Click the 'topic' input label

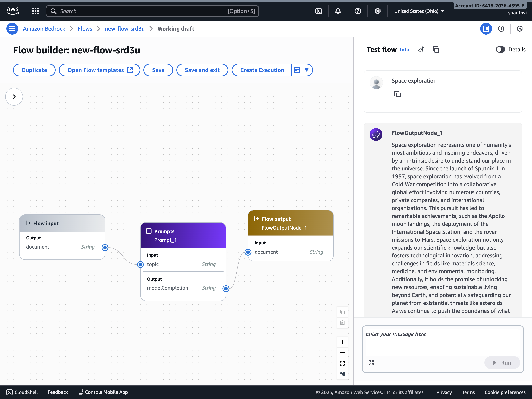(x=153, y=264)
